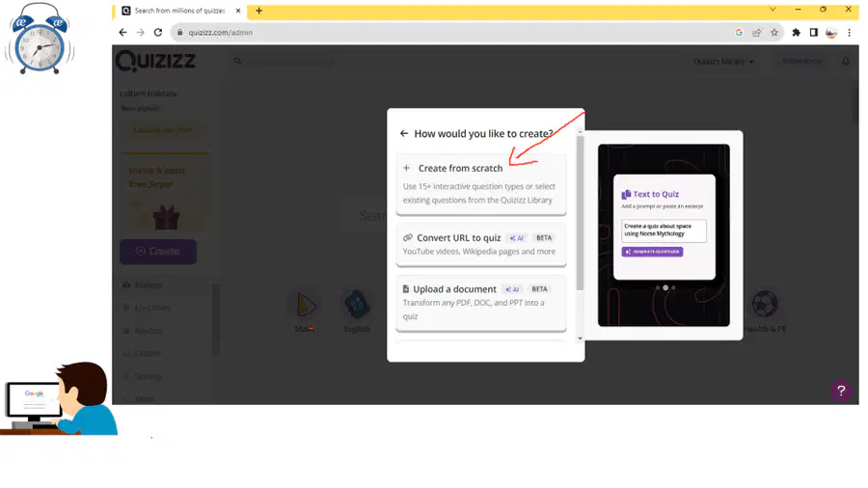Click the Invite and earn gift card
Screen dimensions: 868x488
point(165,193)
